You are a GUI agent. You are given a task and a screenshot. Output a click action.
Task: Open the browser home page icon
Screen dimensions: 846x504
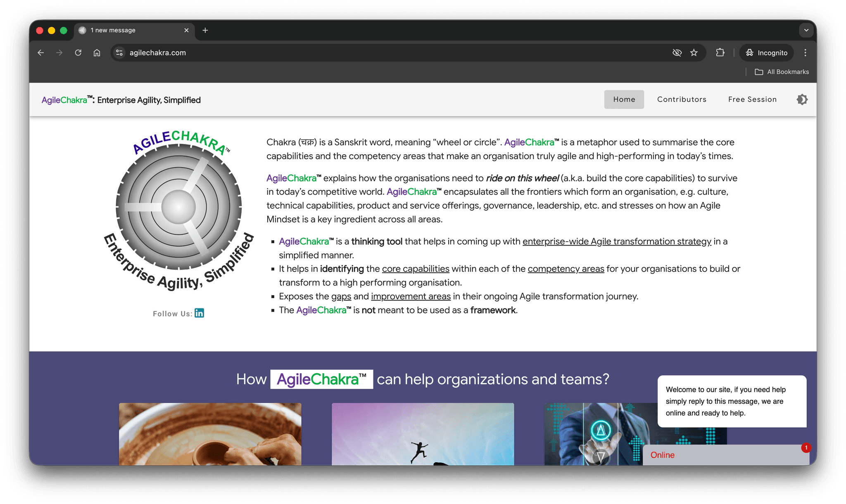tap(97, 53)
